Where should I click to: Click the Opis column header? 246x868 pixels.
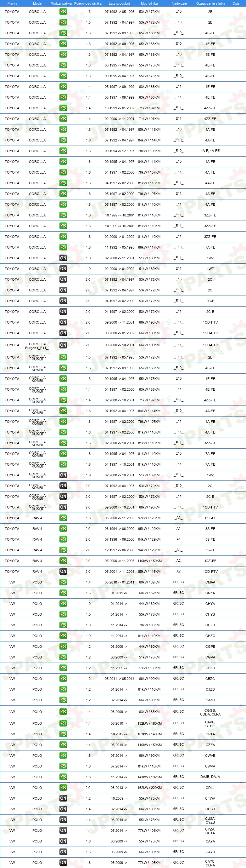tap(236, 3)
